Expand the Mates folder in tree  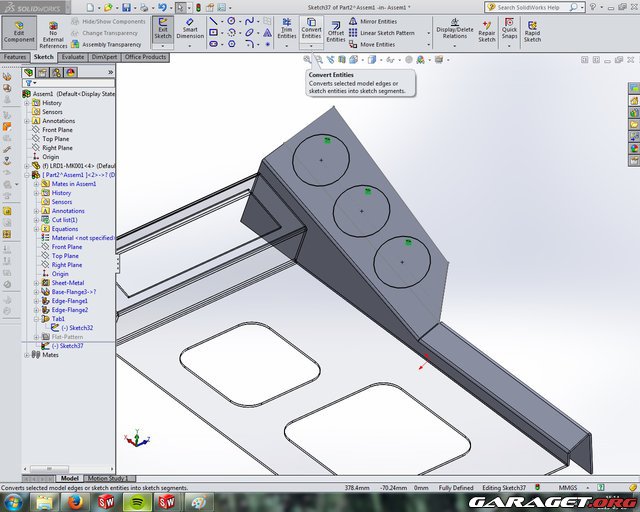click(27, 354)
